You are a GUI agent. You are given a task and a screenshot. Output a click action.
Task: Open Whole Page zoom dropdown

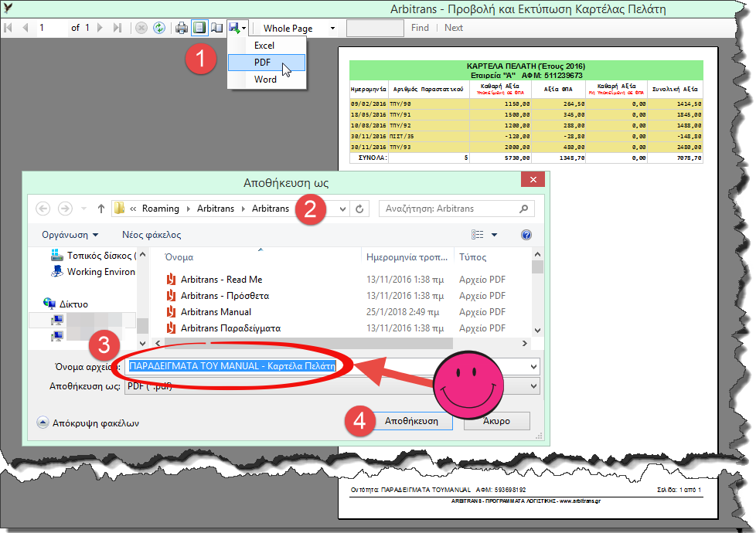point(332,29)
